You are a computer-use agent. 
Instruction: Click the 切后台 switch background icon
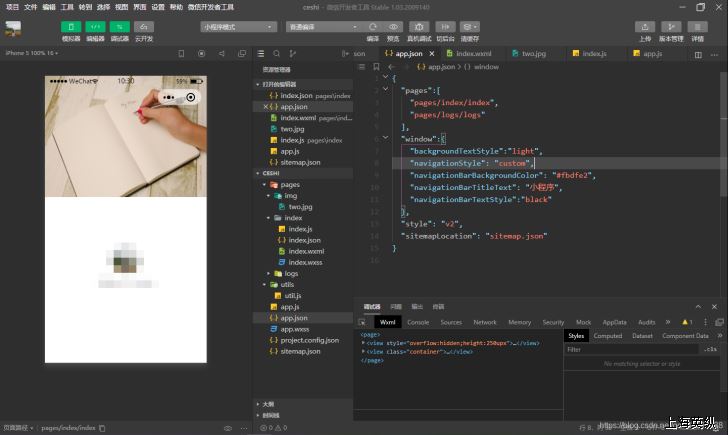445,27
